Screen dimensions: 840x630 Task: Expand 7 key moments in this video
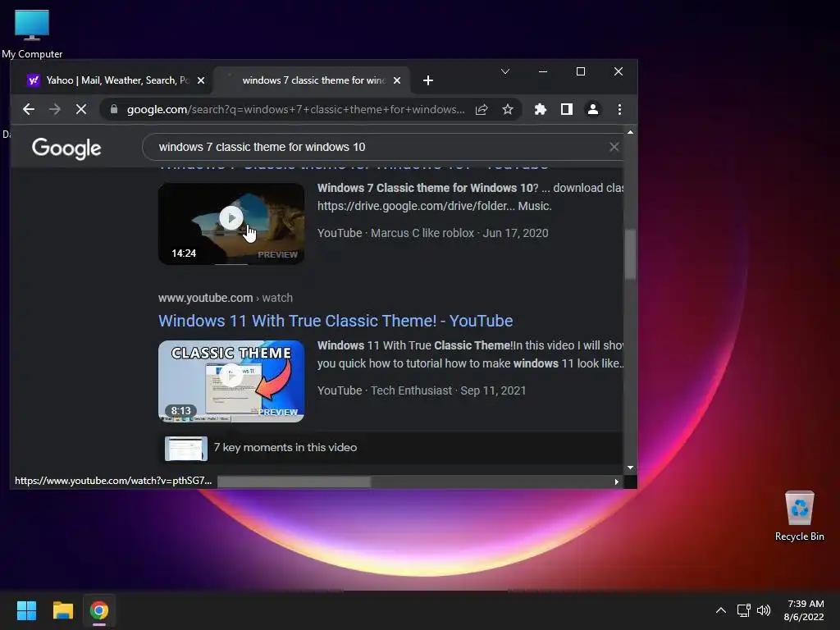[285, 447]
